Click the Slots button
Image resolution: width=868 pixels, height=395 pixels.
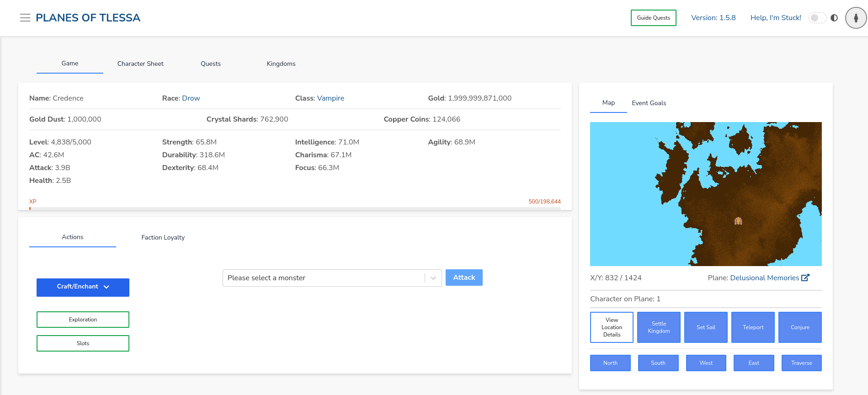tap(83, 343)
